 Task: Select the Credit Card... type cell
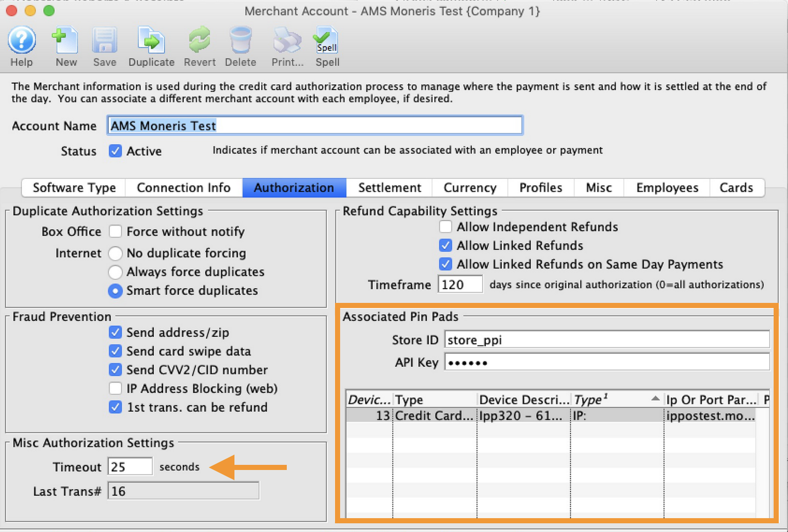(435, 416)
